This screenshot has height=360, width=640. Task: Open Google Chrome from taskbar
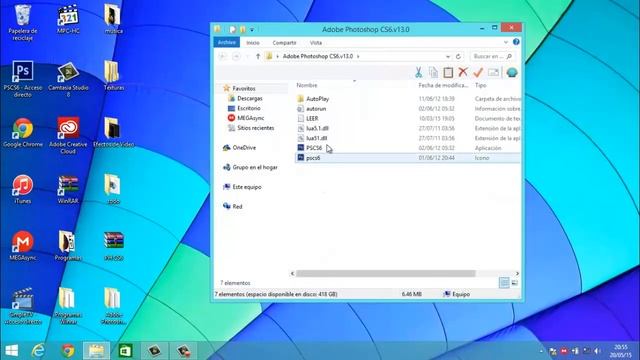tap(68, 351)
